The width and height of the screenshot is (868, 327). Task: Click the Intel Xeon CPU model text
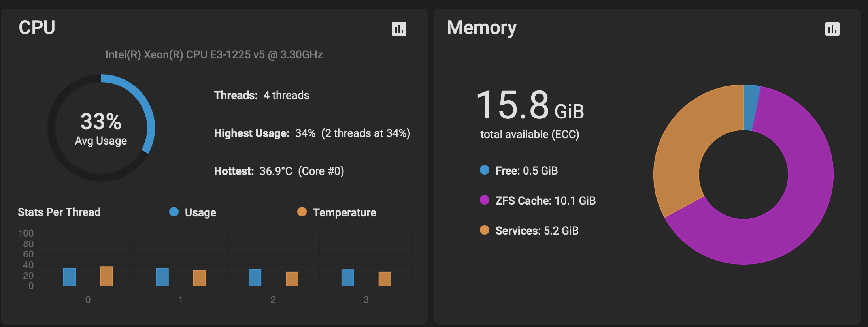[214, 54]
